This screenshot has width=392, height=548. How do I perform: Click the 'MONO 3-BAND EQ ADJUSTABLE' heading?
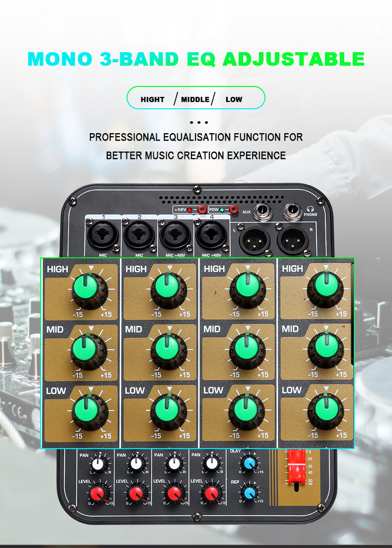click(x=196, y=59)
